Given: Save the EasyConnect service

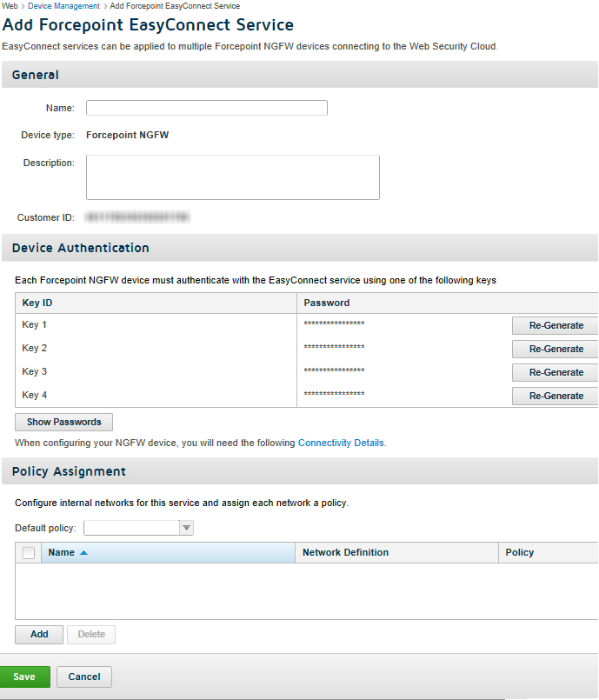Looking at the screenshot, I should (24, 677).
